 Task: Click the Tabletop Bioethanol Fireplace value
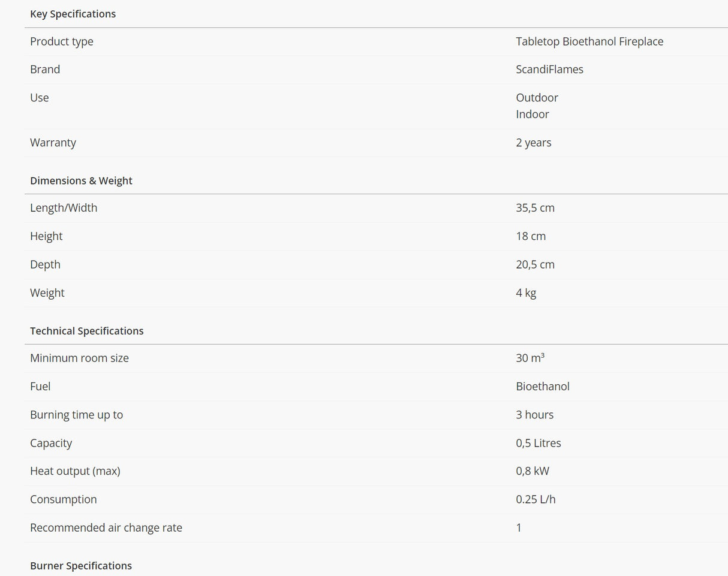[x=589, y=41]
